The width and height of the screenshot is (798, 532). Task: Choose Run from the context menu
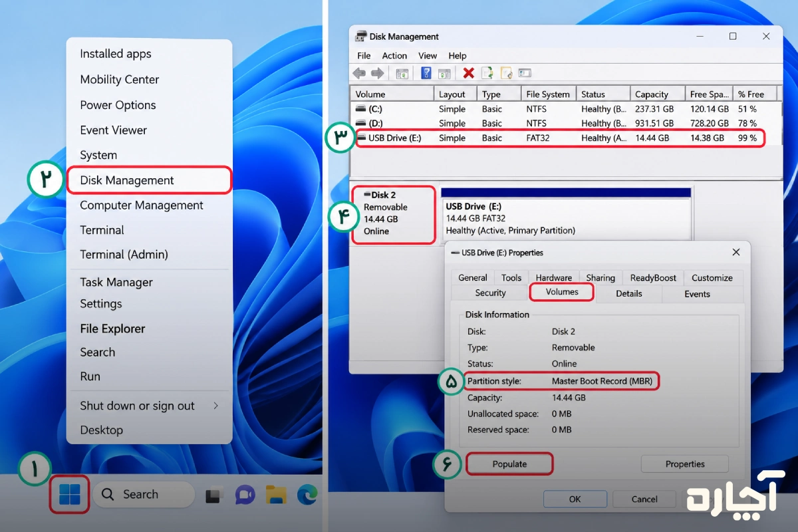(x=90, y=376)
